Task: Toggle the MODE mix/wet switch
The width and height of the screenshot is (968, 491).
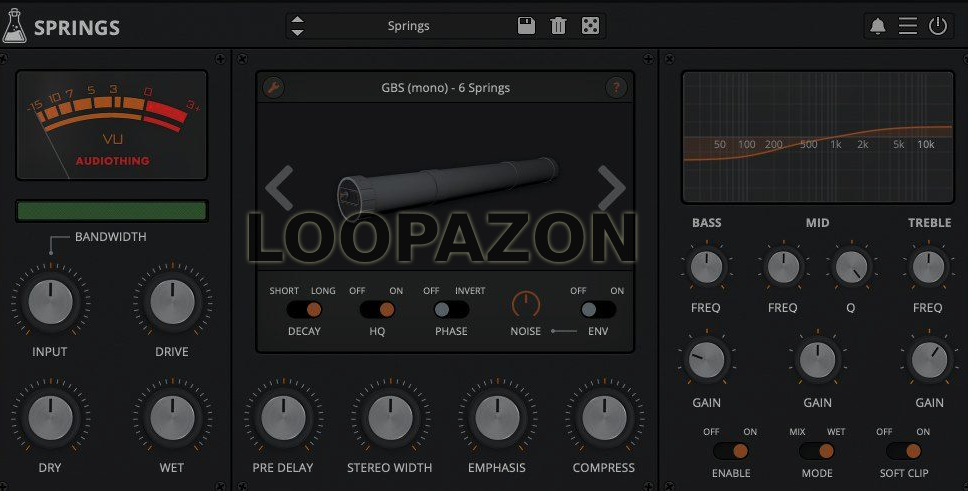Action: (817, 451)
